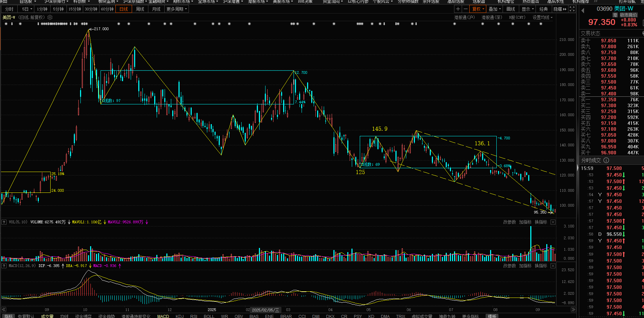This screenshot has width=644, height=318.
Task: Close the MACD indicator panel
Action: click(553, 266)
